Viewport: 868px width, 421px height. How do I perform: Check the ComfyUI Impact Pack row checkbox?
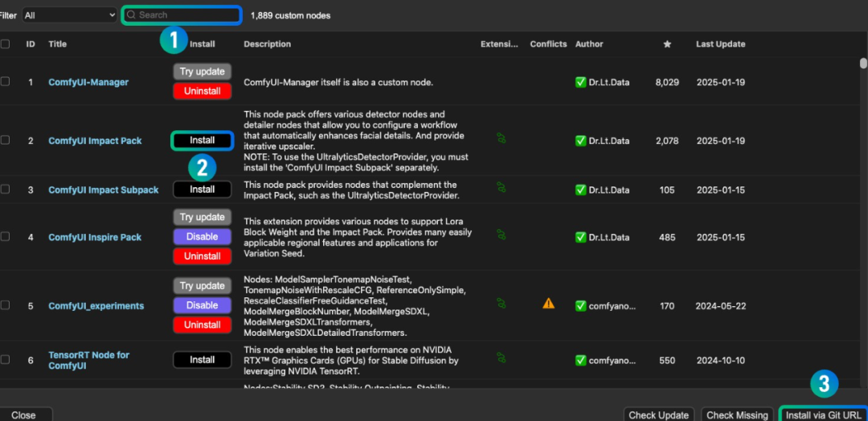(5, 140)
